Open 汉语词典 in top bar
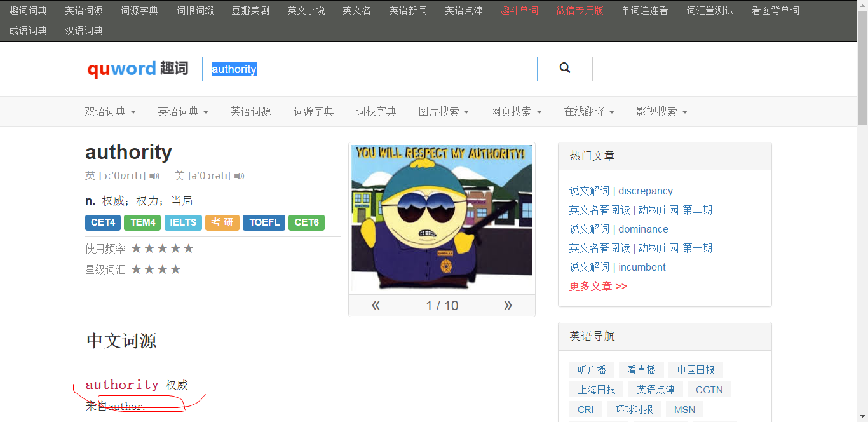 point(84,31)
